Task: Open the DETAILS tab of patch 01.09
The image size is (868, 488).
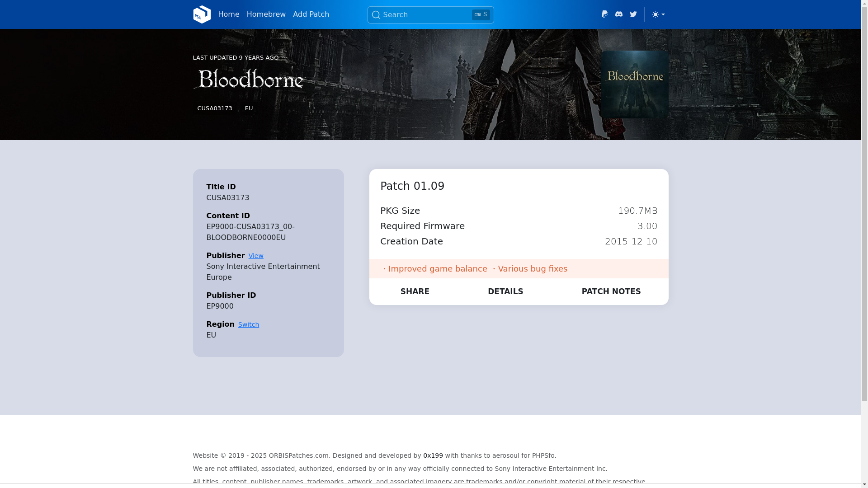Action: [505, 291]
